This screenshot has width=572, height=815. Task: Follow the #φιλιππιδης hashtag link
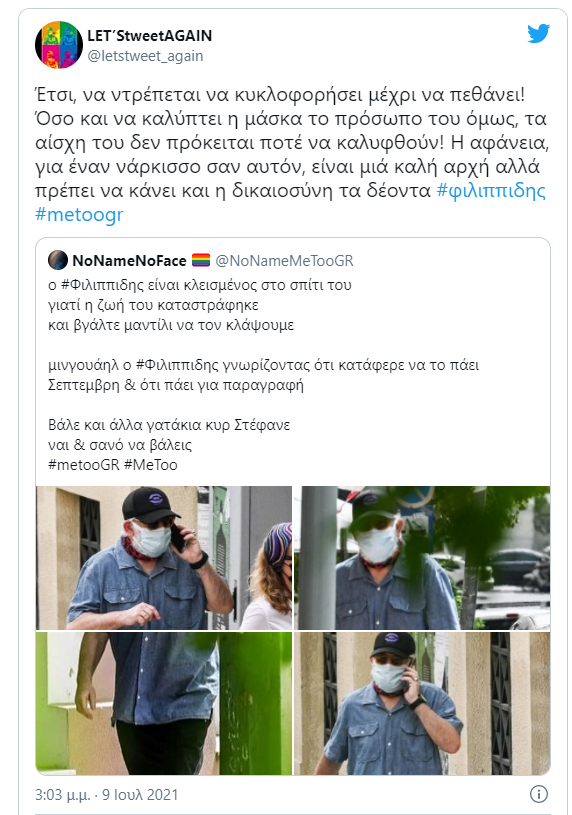(x=491, y=191)
